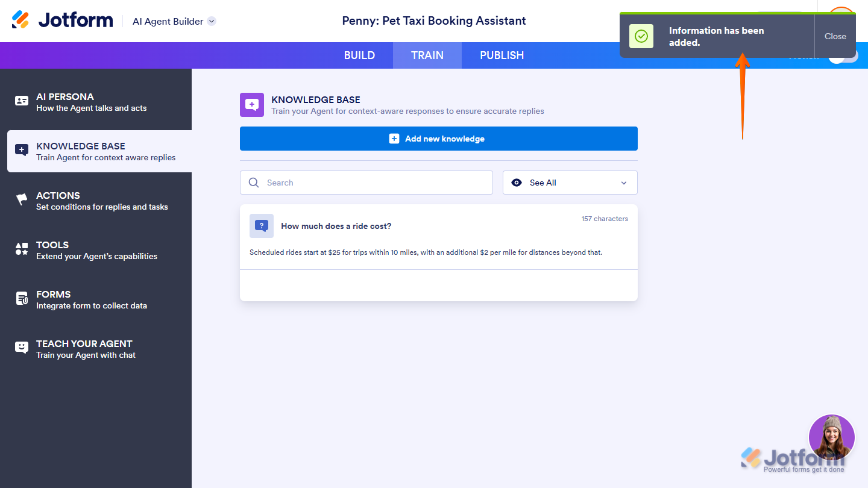Click the purple Knowledge Base header icon

coord(252,105)
